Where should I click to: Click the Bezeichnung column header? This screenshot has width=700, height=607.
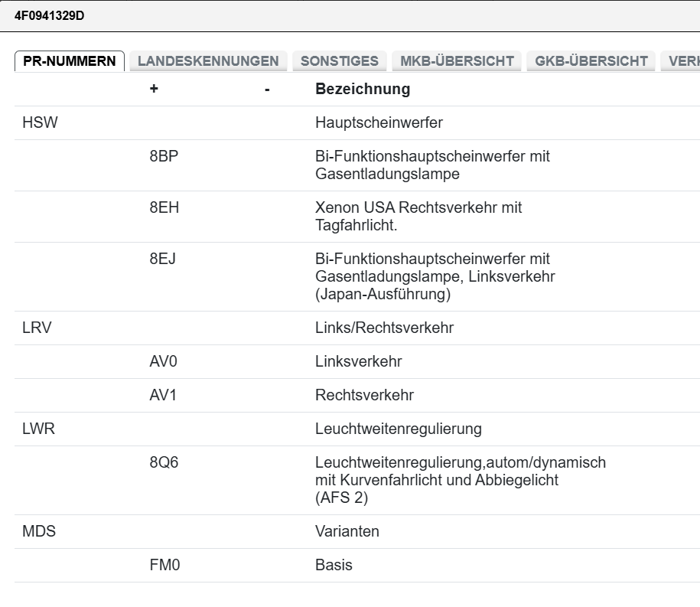363,89
